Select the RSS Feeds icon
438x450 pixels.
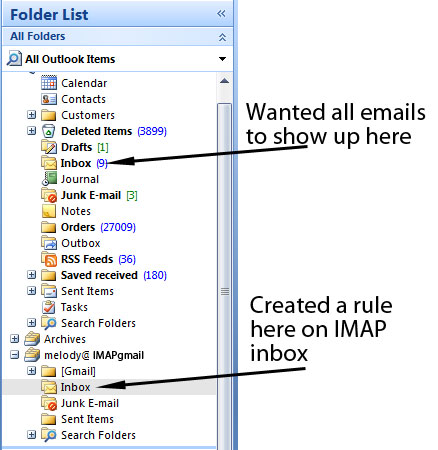(x=49, y=259)
